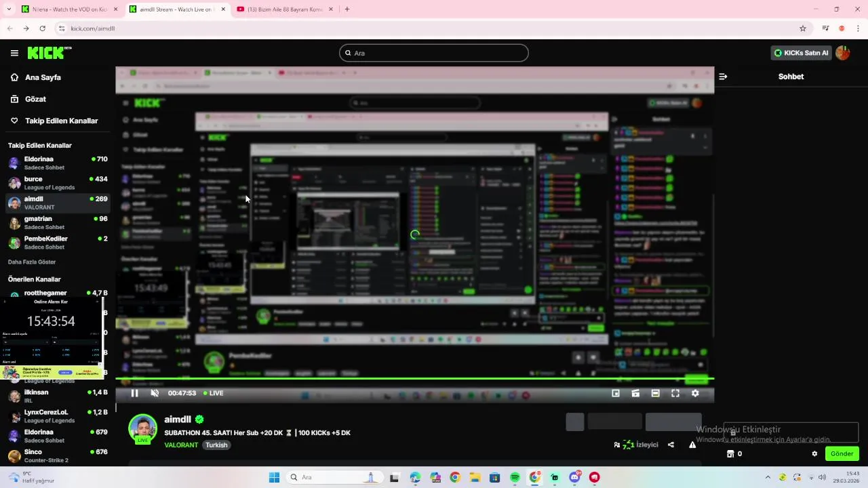This screenshot has width=868, height=488.
Task: Open Microsoft Store from the taskbar
Action: [495, 477]
